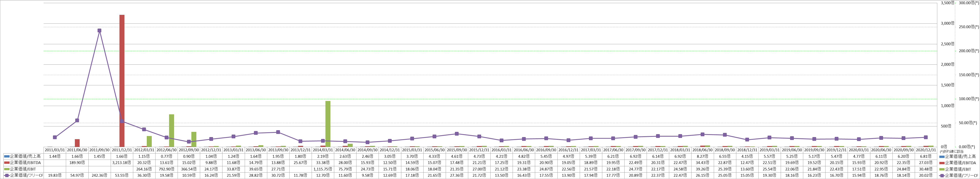The height and width of the screenshot is (179, 980).
Task: Click the 0.77倍 sales multiple cell
Action: click(167, 156)
